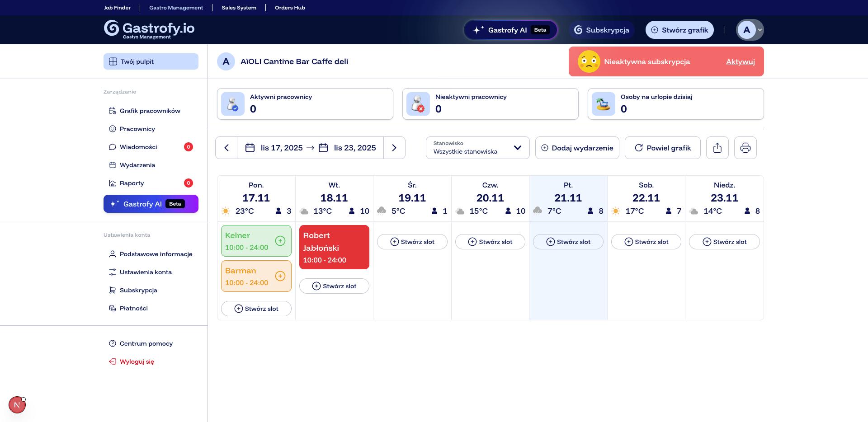Viewport: 868px width, 422px height.
Task: Click the Aktywuj subscription link
Action: [x=740, y=62]
